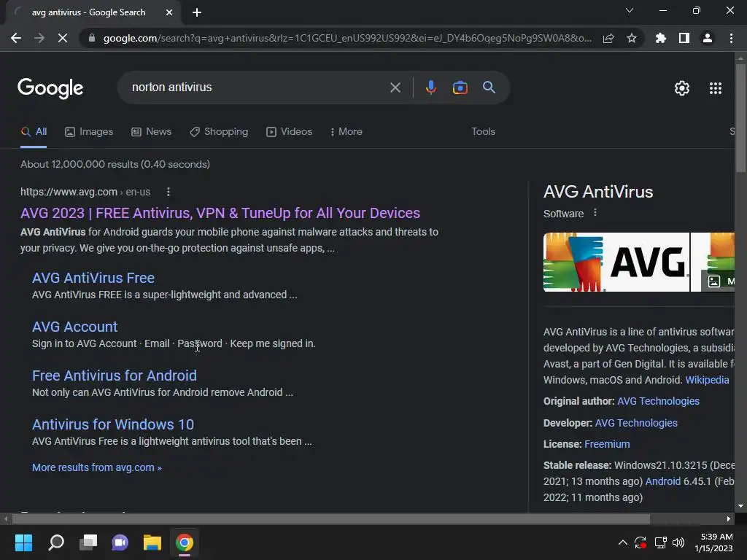This screenshot has height=560, width=747.
Task: Open the avg.com result options menu
Action: tap(169, 192)
